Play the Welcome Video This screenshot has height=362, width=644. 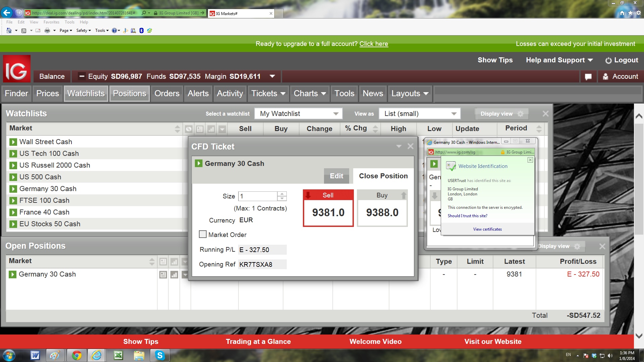pos(375,342)
